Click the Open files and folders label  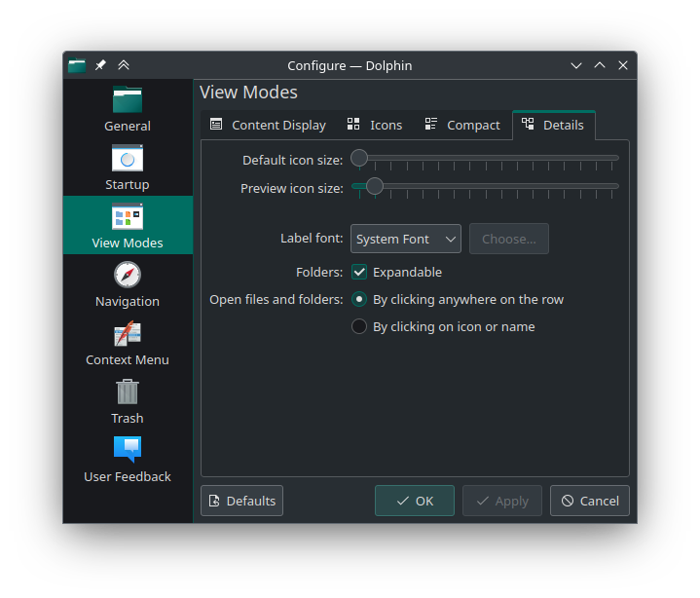click(x=276, y=299)
